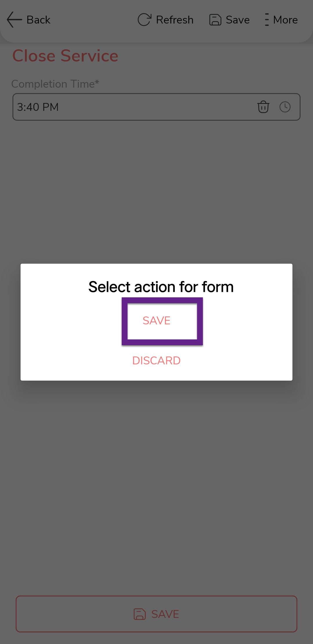Clear Completion Time with the trash icon
The width and height of the screenshot is (313, 644).
click(x=263, y=107)
